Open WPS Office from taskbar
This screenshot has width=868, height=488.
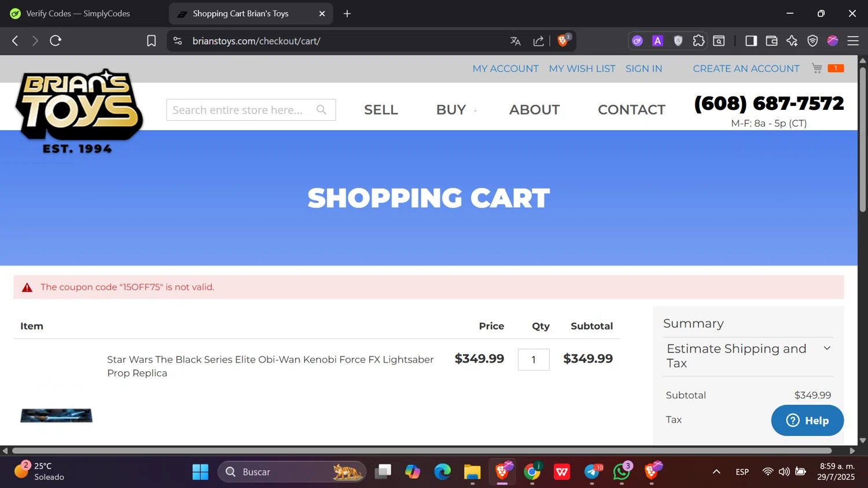(x=562, y=472)
